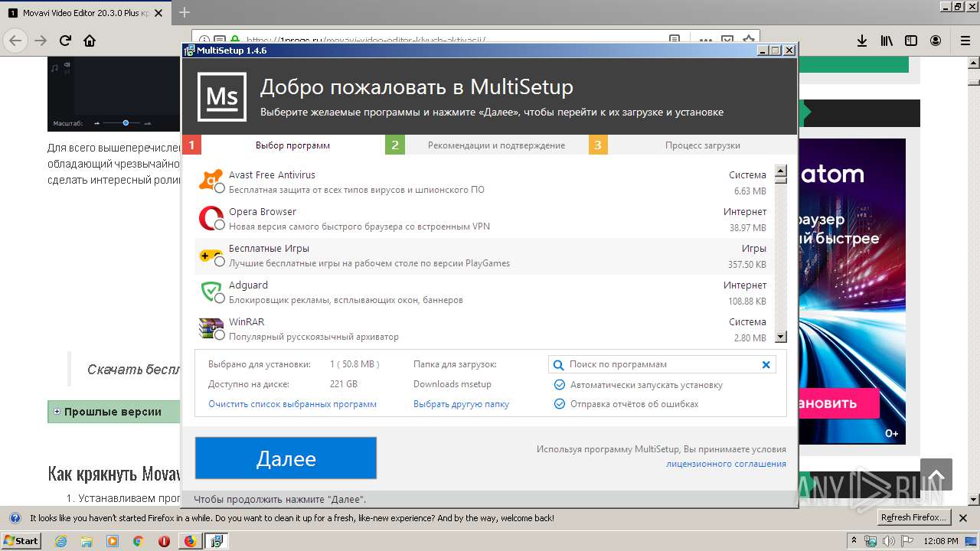
Task: Open Firefox library icon
Action: click(887, 41)
